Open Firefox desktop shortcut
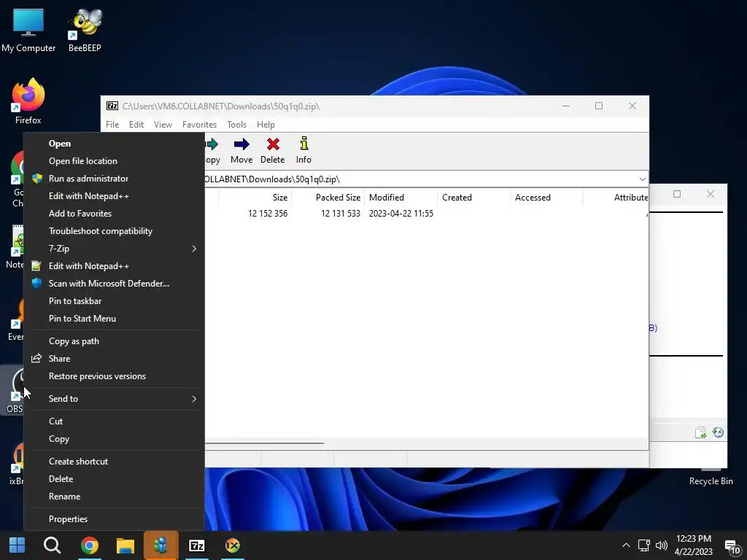This screenshot has width=747, height=560. click(28, 102)
